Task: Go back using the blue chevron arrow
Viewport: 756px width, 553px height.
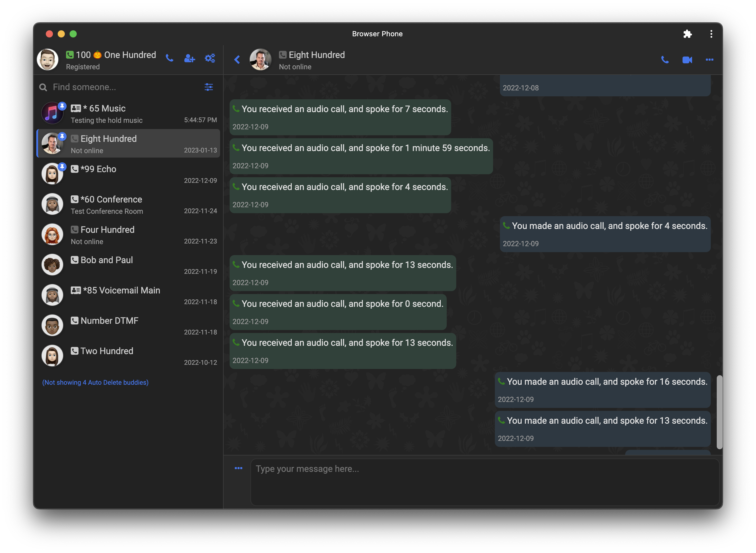Action: coord(237,59)
